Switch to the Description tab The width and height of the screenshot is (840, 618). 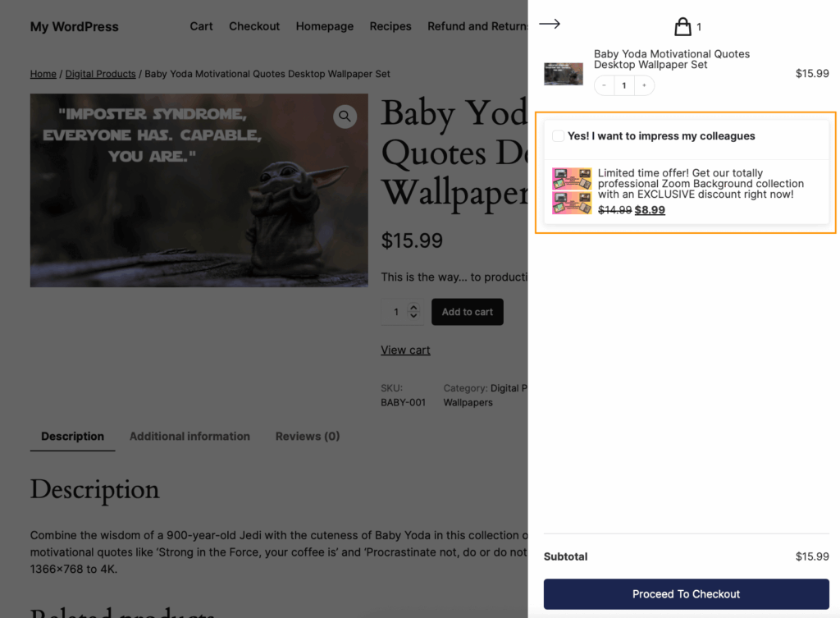click(72, 437)
